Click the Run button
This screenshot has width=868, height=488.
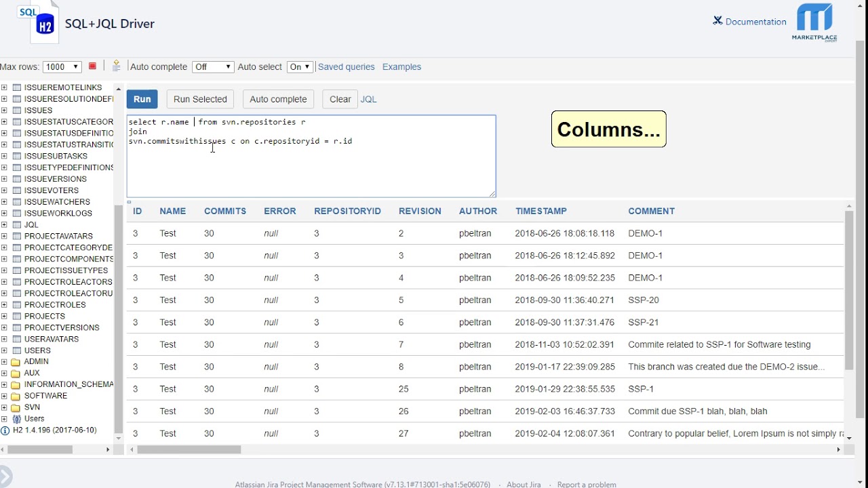(x=142, y=99)
